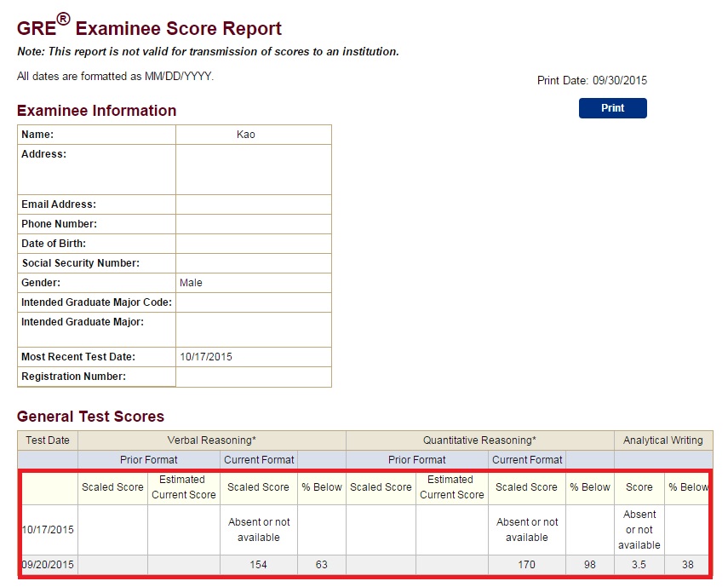
Task: Click the blue Print button
Action: coord(612,108)
